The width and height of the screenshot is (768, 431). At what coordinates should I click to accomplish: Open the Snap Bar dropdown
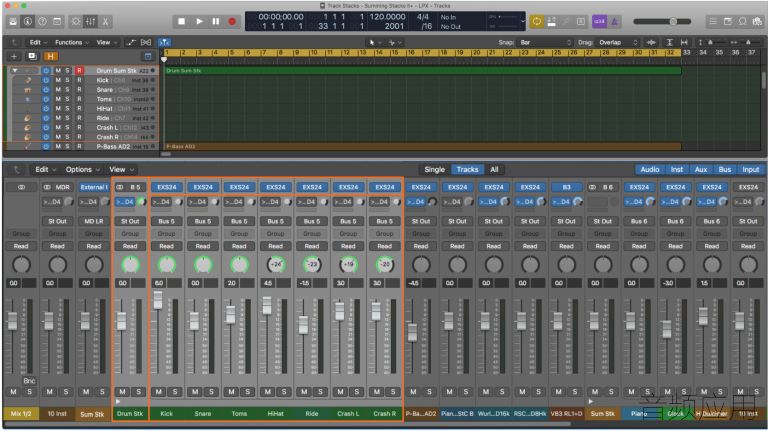click(x=545, y=43)
